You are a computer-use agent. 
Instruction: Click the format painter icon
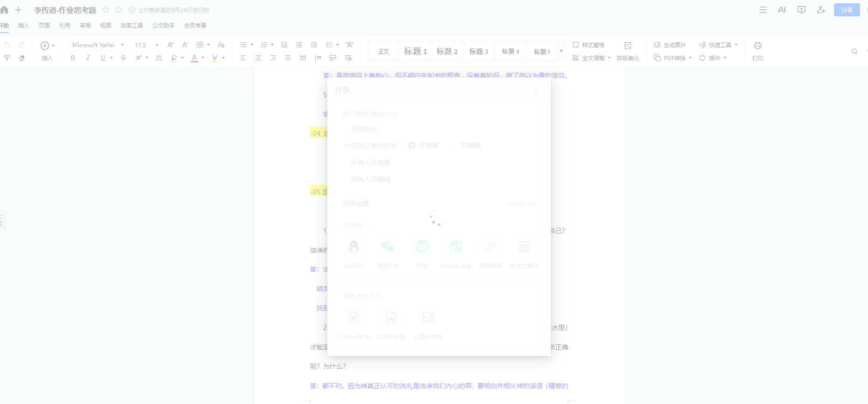tap(7, 58)
